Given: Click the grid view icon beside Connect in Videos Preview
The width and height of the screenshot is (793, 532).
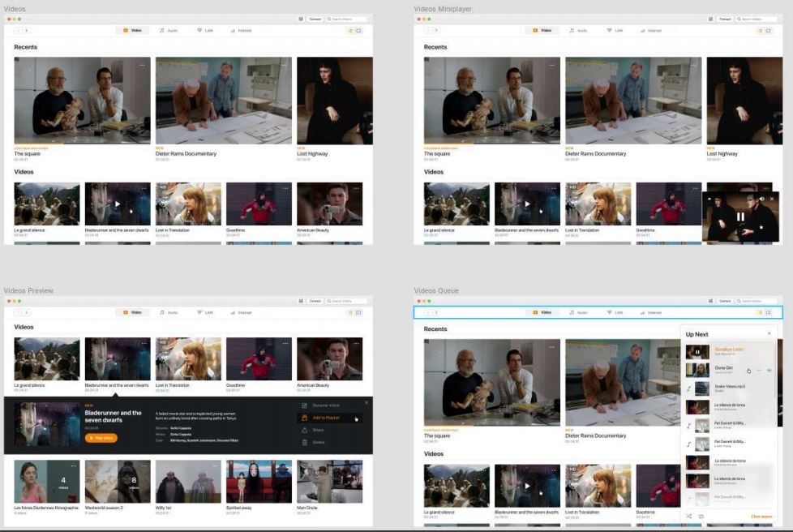Looking at the screenshot, I should click(301, 301).
